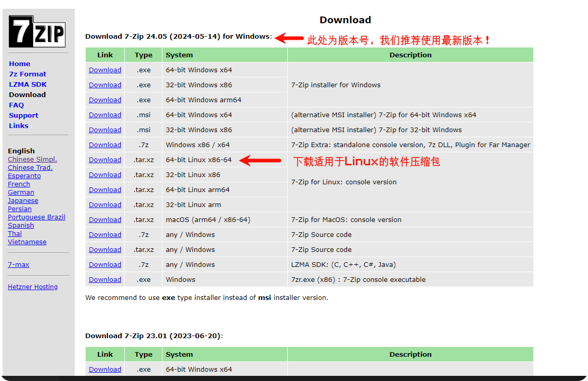Download the .msi for 64-bit Windows x64
Image resolution: width=588 pixels, height=381 pixels.
click(105, 115)
